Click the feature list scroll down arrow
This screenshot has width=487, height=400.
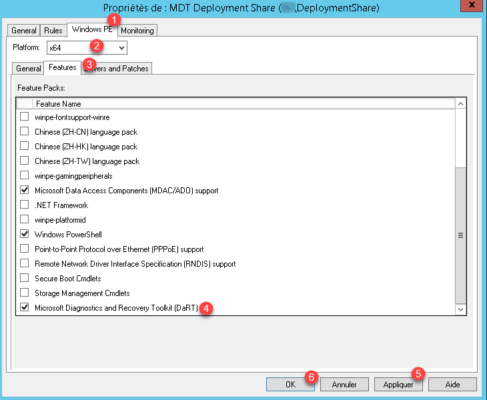pyautogui.click(x=460, y=309)
